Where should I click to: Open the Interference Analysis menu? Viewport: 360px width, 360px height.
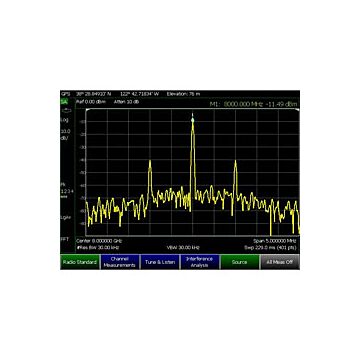(200, 262)
